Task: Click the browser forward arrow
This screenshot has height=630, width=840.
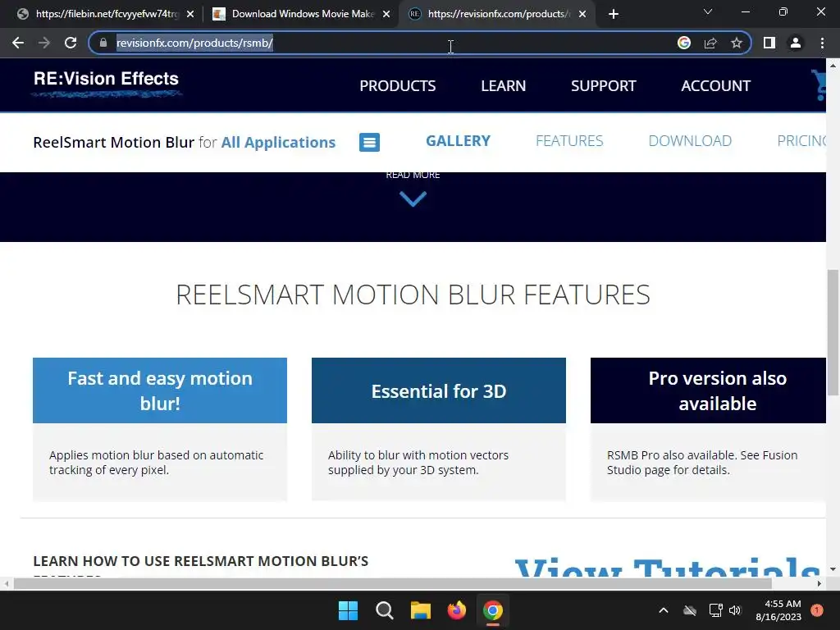Action: (44, 43)
